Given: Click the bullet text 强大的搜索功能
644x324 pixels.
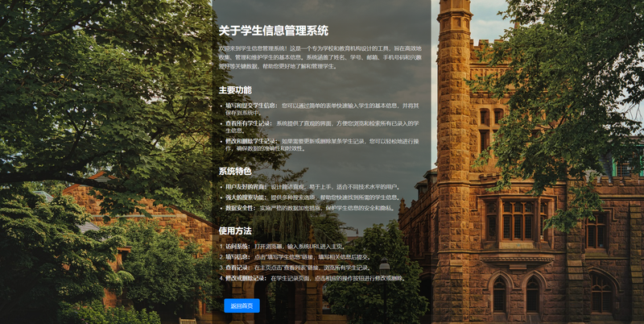Looking at the screenshot, I should pyautogui.click(x=246, y=197).
